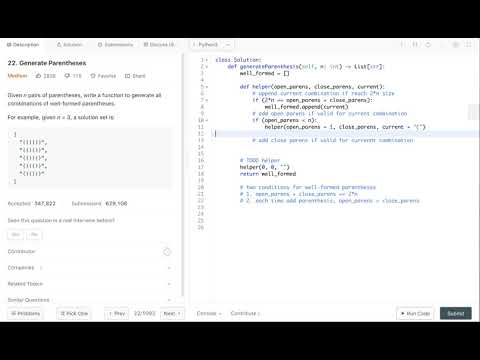480x360 pixels.
Task: Click the 'class Solution:' code line
Action: pos(238,60)
